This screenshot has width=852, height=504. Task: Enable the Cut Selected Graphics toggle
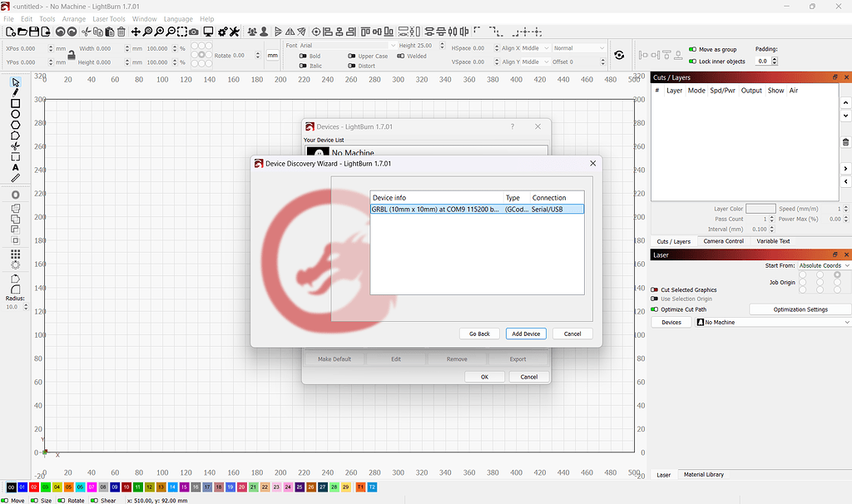click(x=655, y=290)
